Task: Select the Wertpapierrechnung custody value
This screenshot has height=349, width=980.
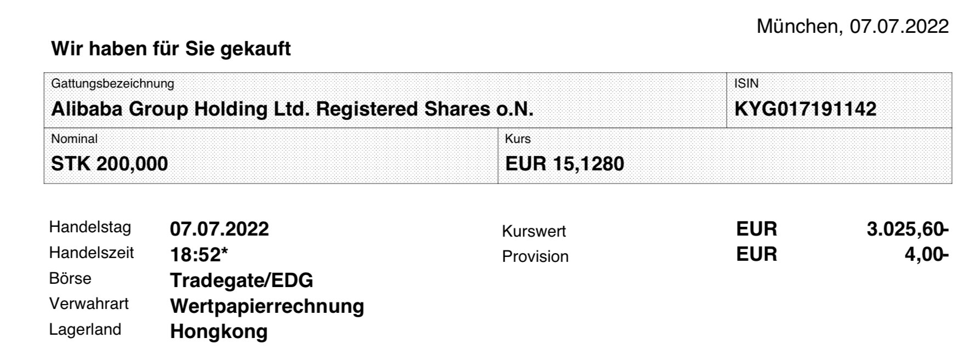Action: point(267,306)
